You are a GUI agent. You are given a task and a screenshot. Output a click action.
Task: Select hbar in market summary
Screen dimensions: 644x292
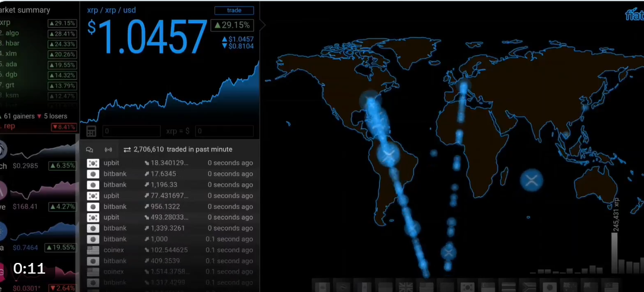click(12, 43)
